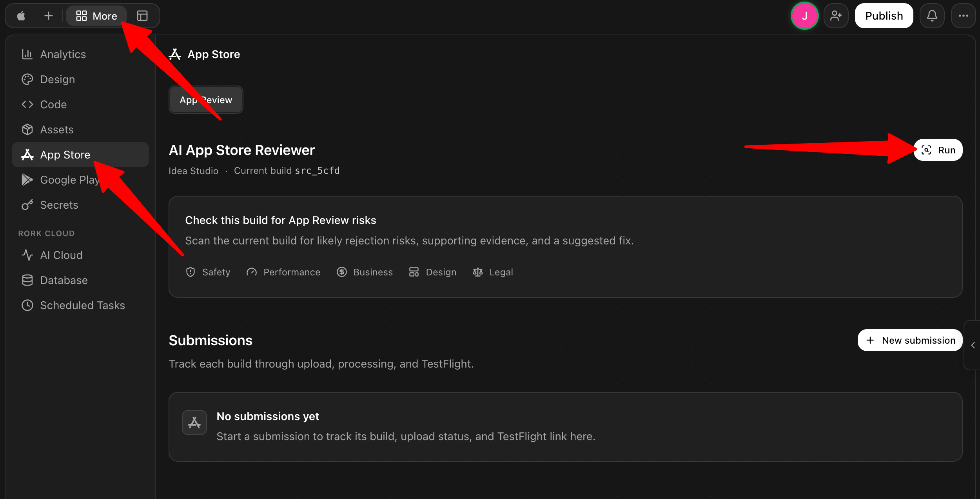Open Analytics in sidebar

pos(80,54)
